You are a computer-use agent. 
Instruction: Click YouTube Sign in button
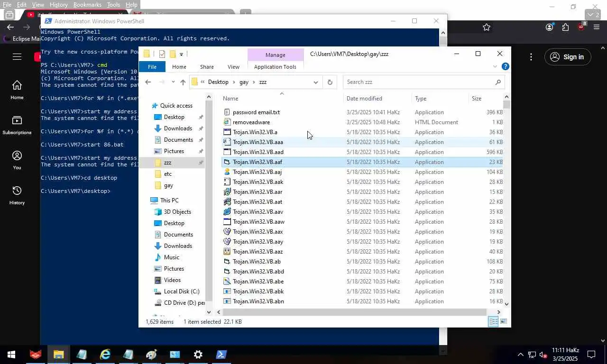567,57
